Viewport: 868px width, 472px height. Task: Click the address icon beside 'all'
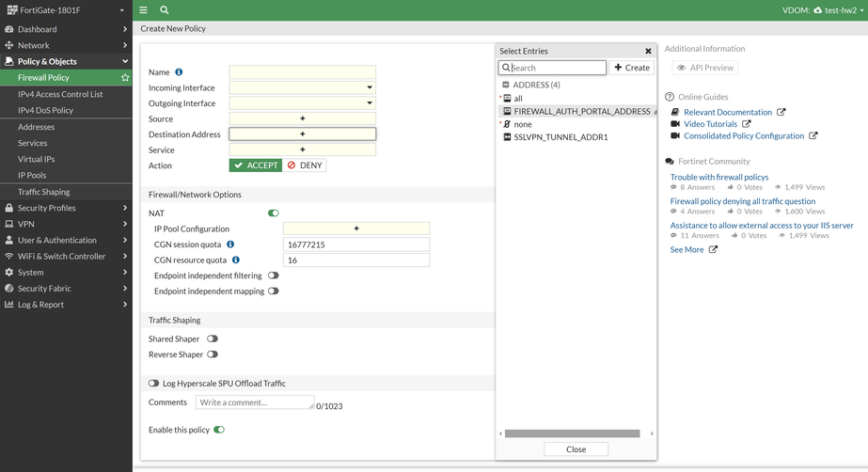point(507,98)
